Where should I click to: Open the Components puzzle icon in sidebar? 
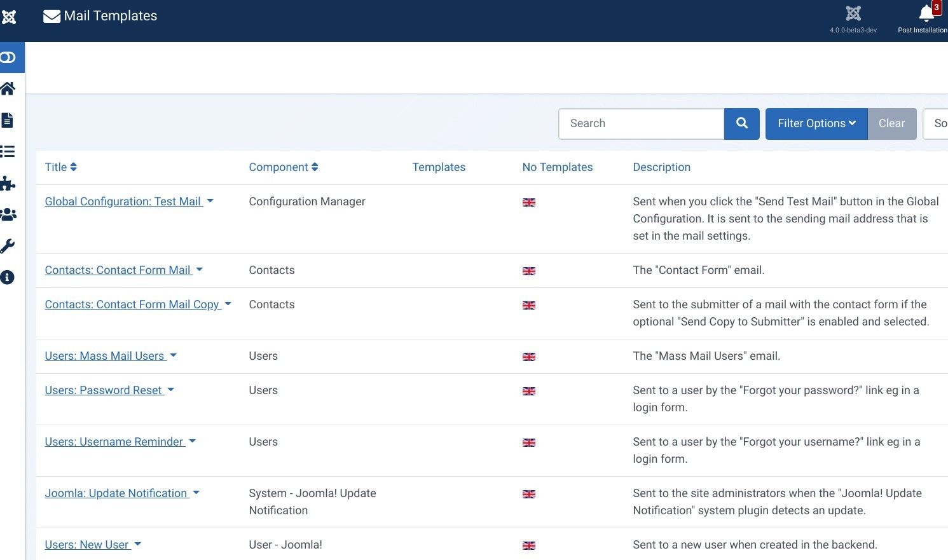click(x=8, y=184)
